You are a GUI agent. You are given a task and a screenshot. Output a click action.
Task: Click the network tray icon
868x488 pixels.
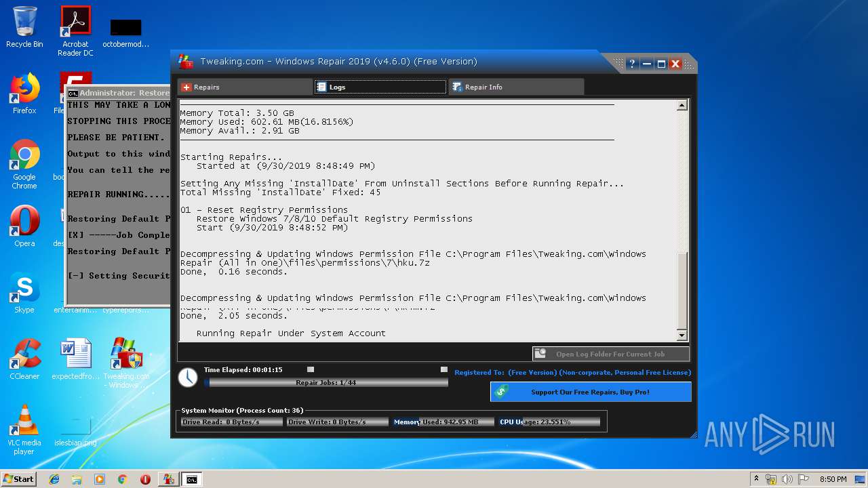point(771,479)
